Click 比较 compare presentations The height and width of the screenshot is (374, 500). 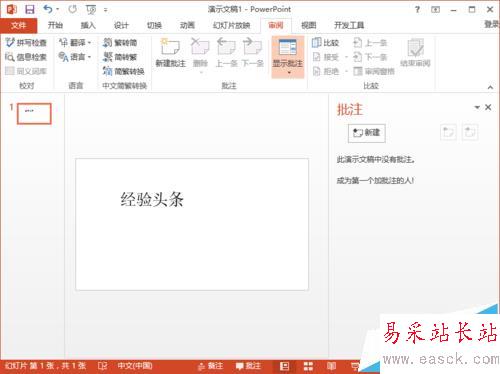[x=326, y=42]
